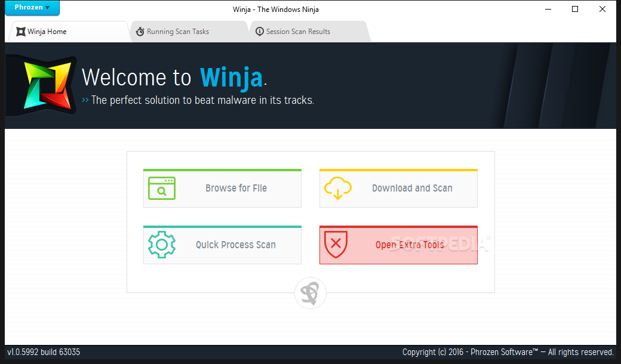Click the colorful Winja logo
The width and height of the screenshot is (621, 364).
47,85
